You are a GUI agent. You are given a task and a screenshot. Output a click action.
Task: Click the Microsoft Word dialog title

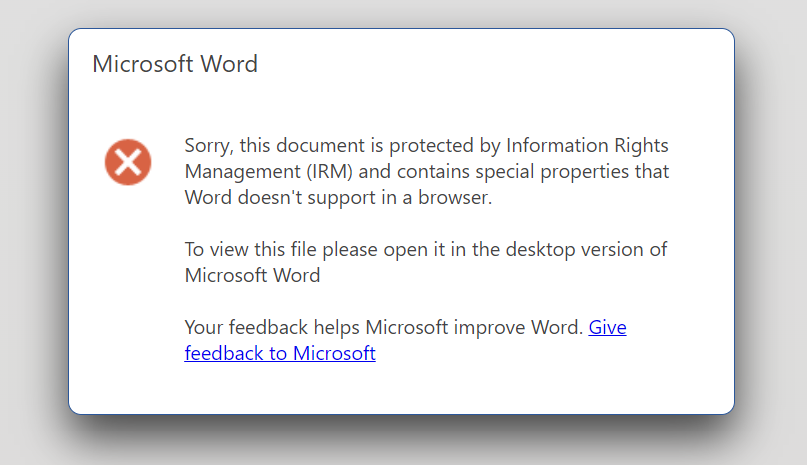[x=175, y=64]
